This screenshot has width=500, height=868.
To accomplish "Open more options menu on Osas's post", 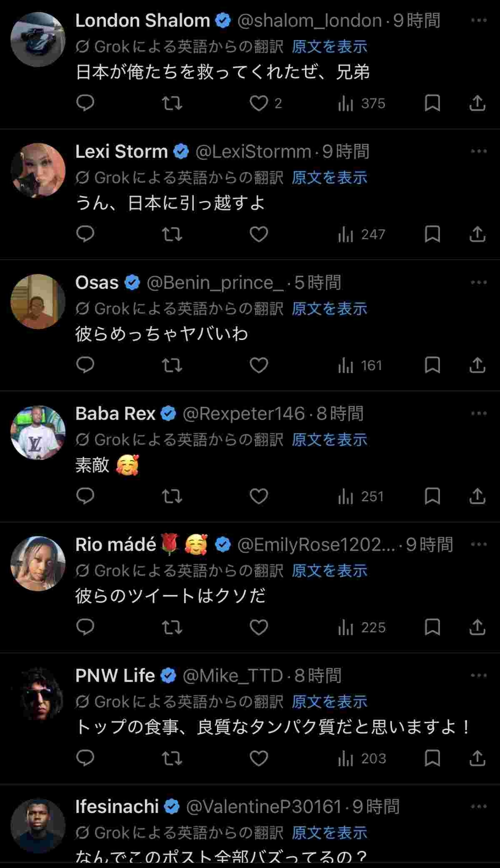I will 478,283.
